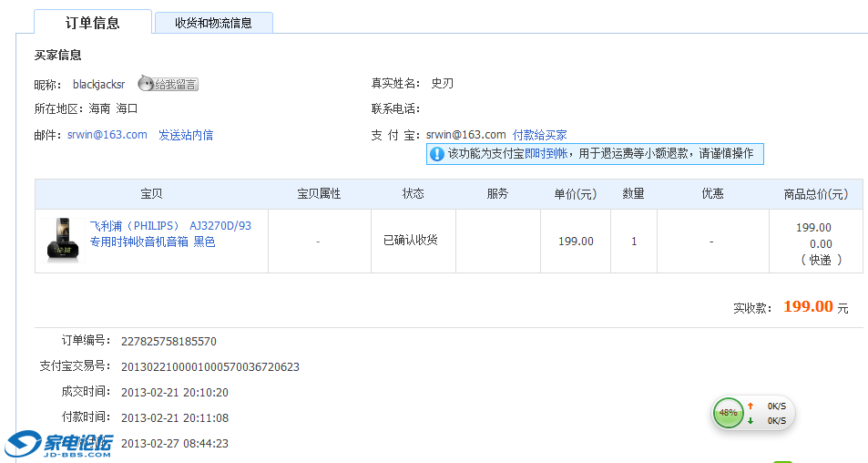Click the 付款给买家 link

click(x=539, y=135)
